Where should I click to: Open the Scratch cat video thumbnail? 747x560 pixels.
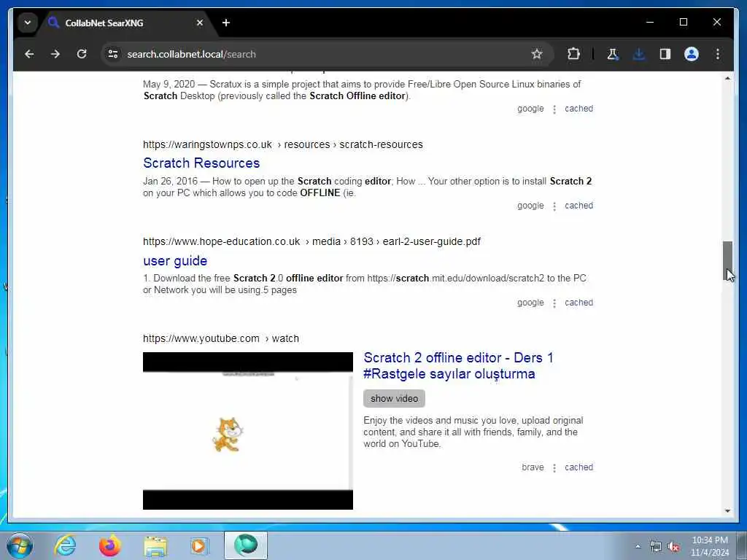click(x=248, y=431)
